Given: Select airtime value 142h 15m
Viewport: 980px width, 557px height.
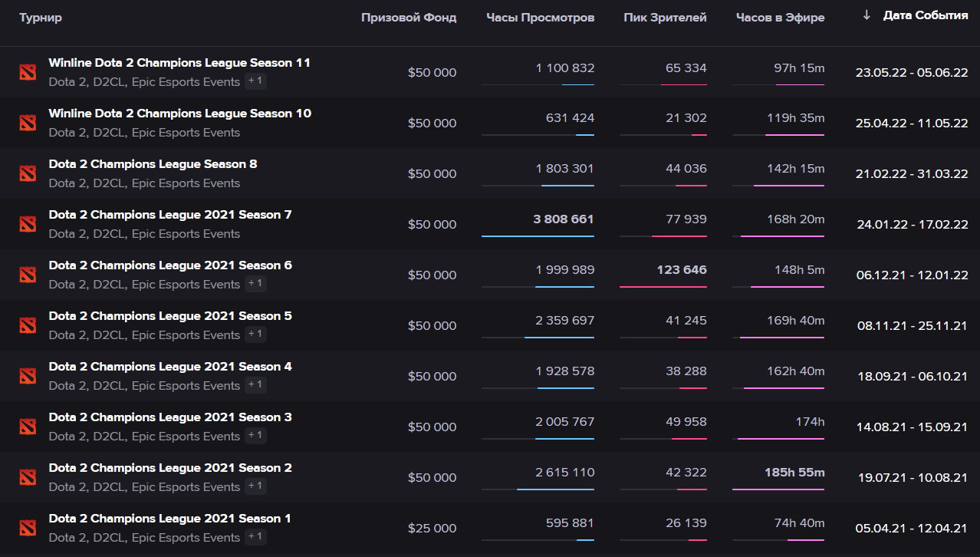Looking at the screenshot, I should [x=796, y=168].
